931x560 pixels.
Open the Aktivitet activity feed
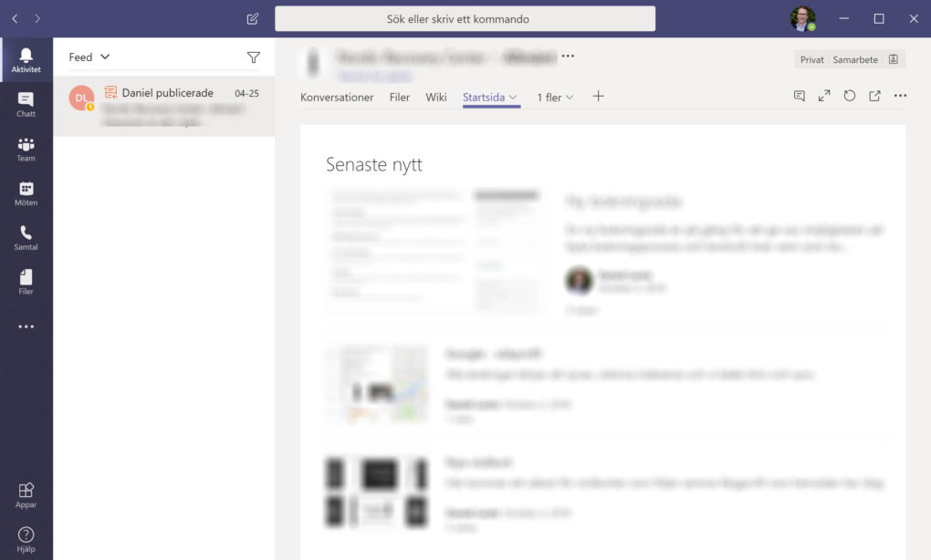[x=26, y=60]
